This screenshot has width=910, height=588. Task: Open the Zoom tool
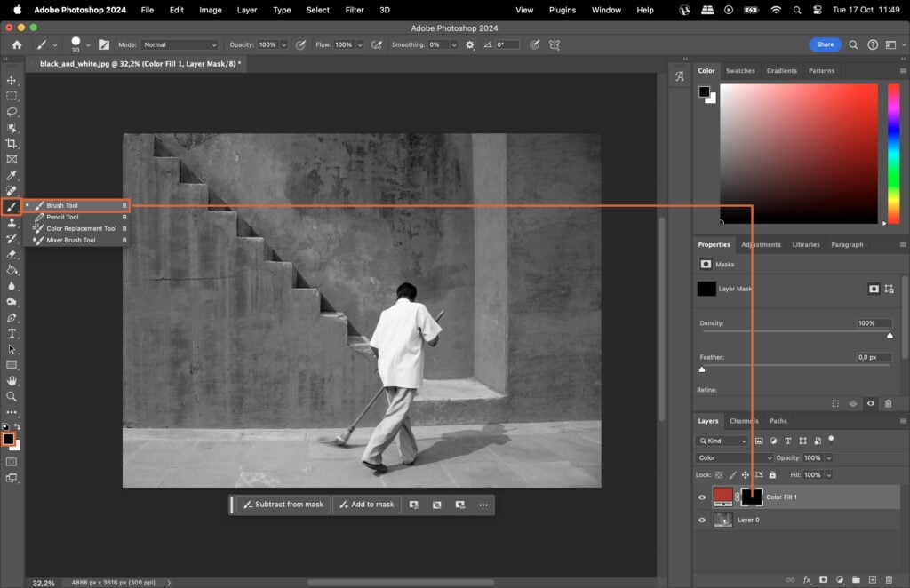click(x=12, y=397)
